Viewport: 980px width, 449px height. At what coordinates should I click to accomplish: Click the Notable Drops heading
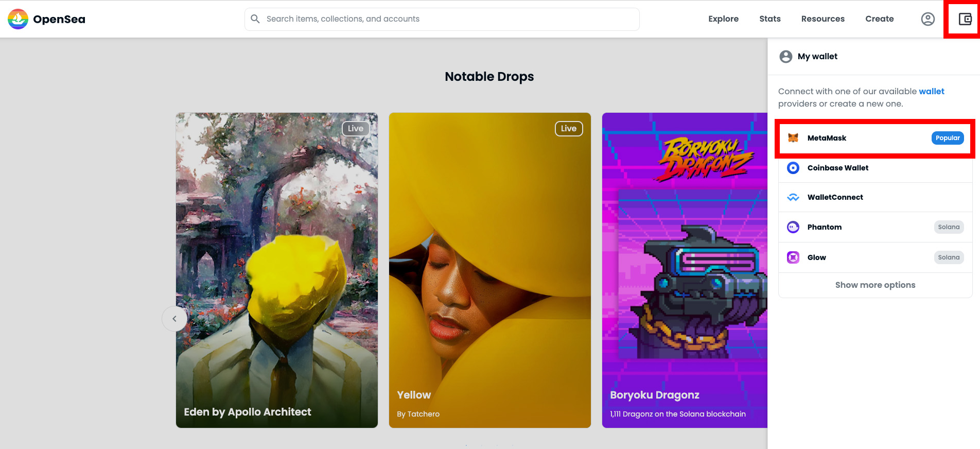tap(489, 77)
